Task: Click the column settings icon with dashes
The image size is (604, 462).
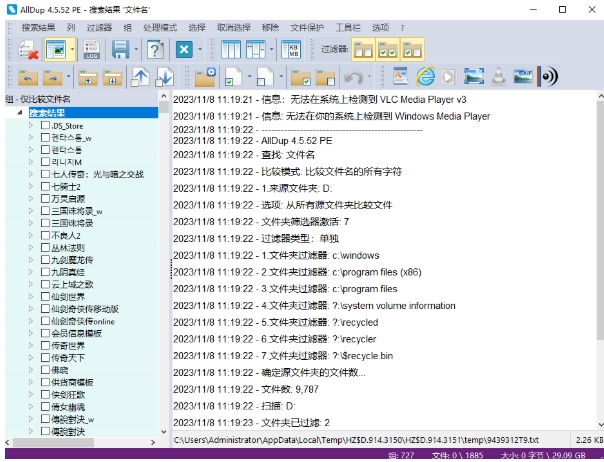Action: [x=255, y=50]
